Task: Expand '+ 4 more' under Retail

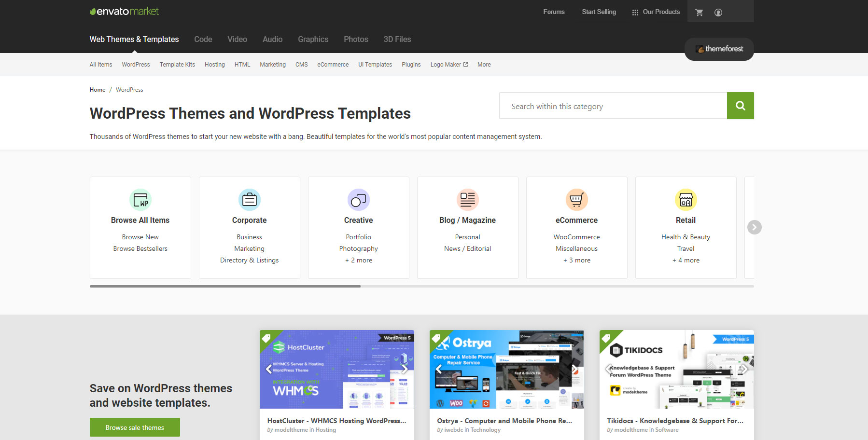Action: pos(686,260)
